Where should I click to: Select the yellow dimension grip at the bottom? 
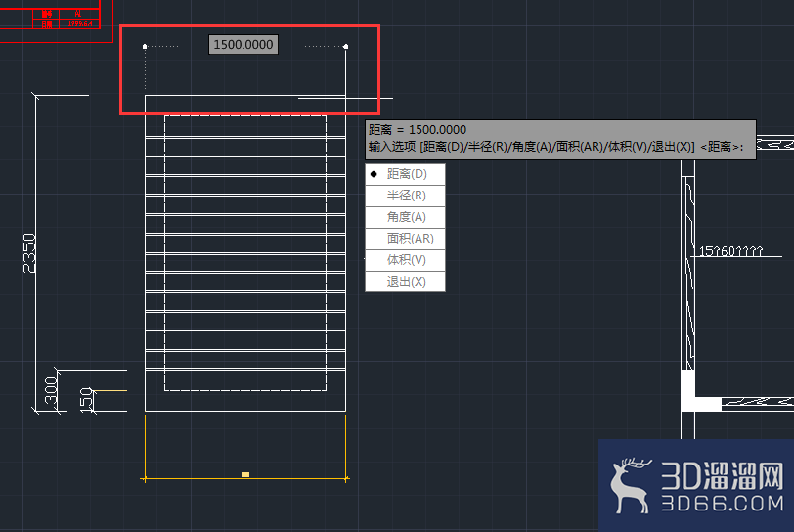pyautogui.click(x=245, y=474)
